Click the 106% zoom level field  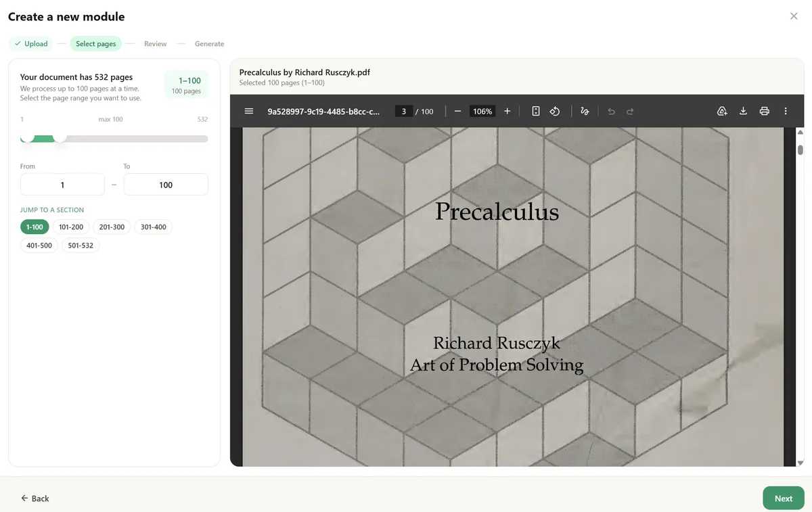pyautogui.click(x=482, y=112)
